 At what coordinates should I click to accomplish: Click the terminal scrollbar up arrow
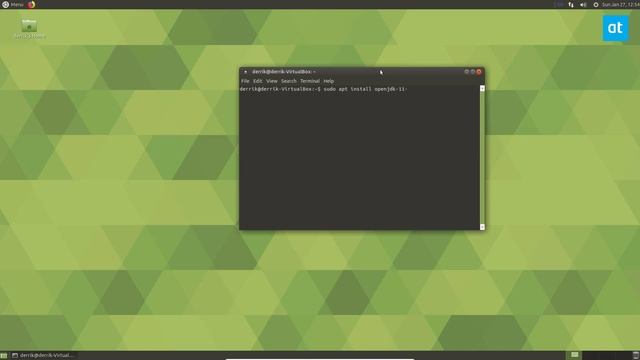482,88
